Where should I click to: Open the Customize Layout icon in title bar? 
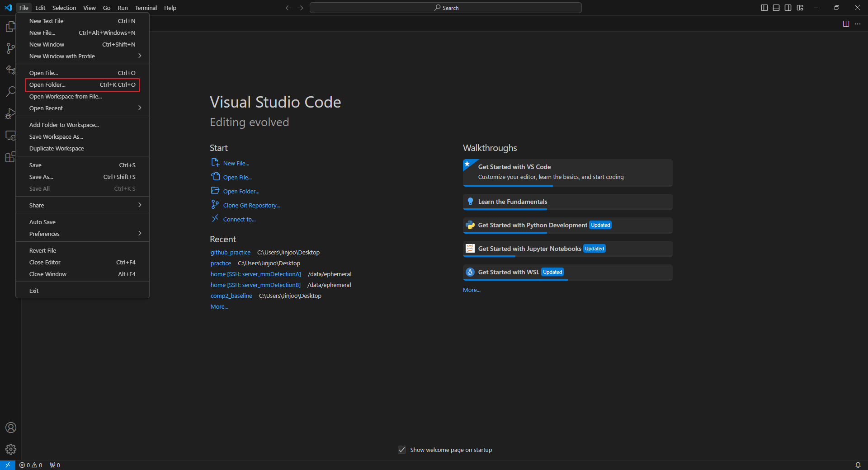(800, 8)
